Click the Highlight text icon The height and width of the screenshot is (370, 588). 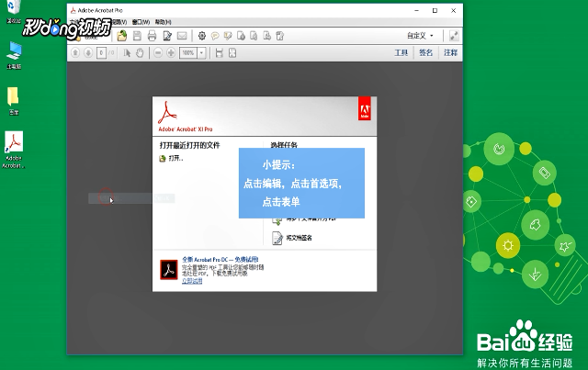point(228,36)
